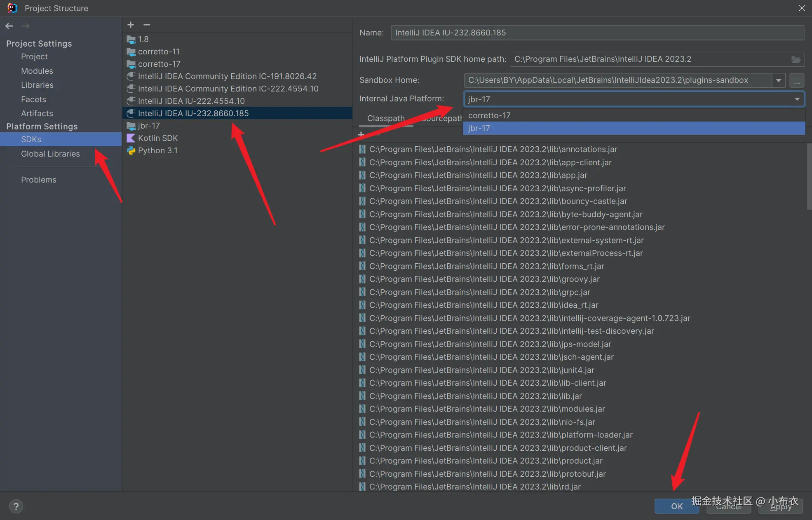Open the Modules settings section
This screenshot has width=812, height=520.
click(37, 71)
